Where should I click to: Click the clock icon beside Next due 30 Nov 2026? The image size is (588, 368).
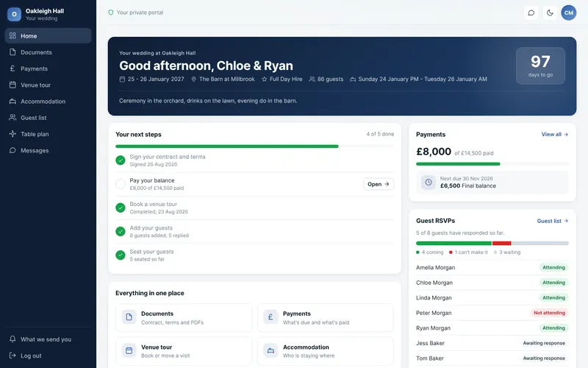click(x=429, y=182)
